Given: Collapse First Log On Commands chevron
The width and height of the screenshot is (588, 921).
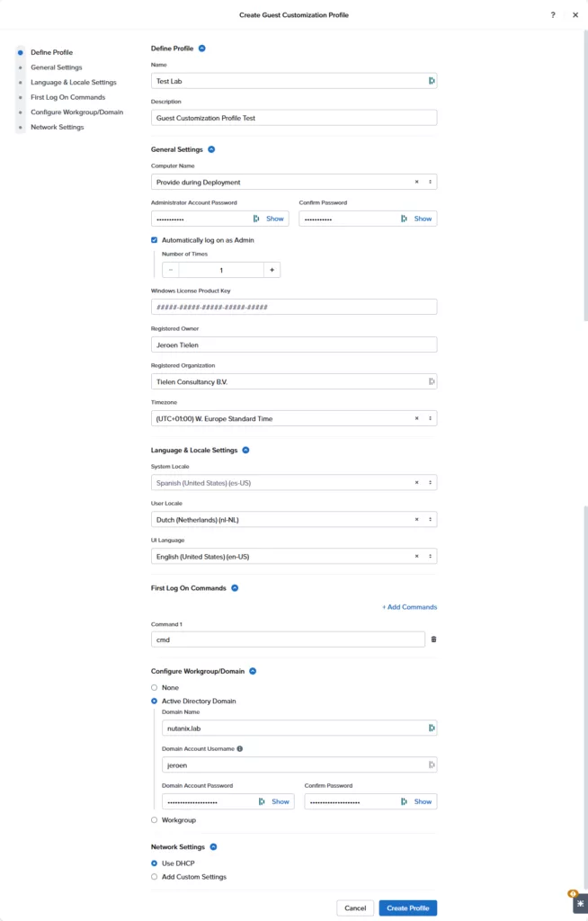Looking at the screenshot, I should (235, 588).
